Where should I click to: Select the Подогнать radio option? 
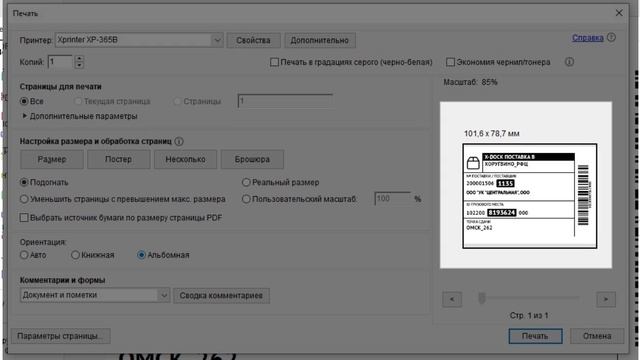pyautogui.click(x=24, y=182)
